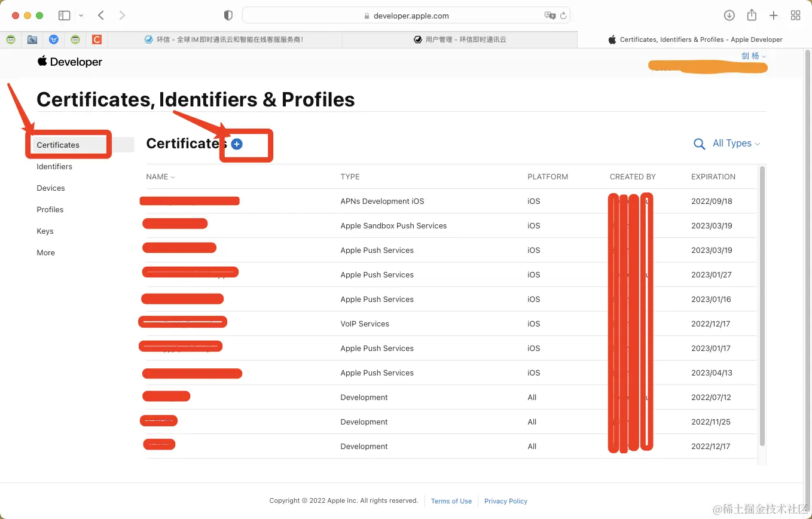Click the CREATED BY column header
The image size is (812, 519).
(x=633, y=176)
